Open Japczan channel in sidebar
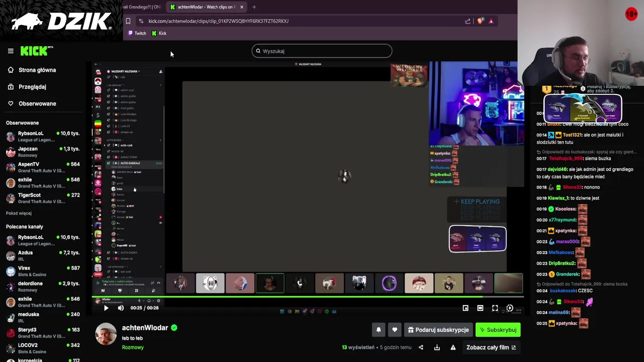Viewport: 644px width, 362px height. [43, 152]
